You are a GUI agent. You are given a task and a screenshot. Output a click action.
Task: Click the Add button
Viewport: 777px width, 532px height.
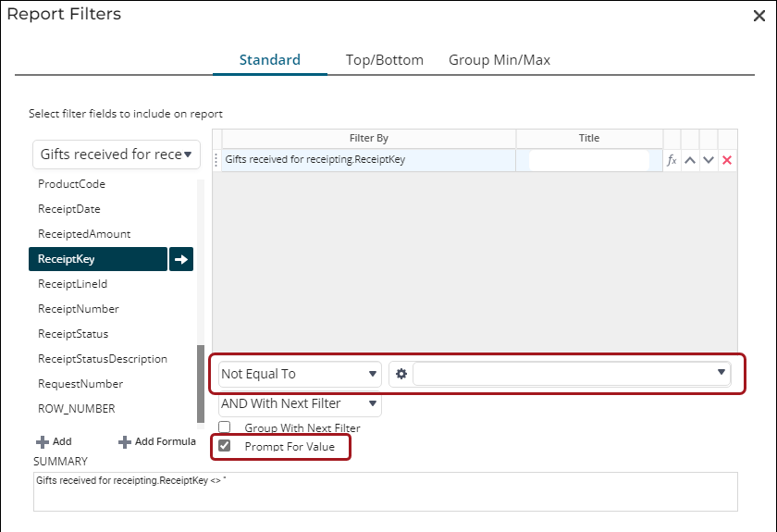tap(54, 441)
